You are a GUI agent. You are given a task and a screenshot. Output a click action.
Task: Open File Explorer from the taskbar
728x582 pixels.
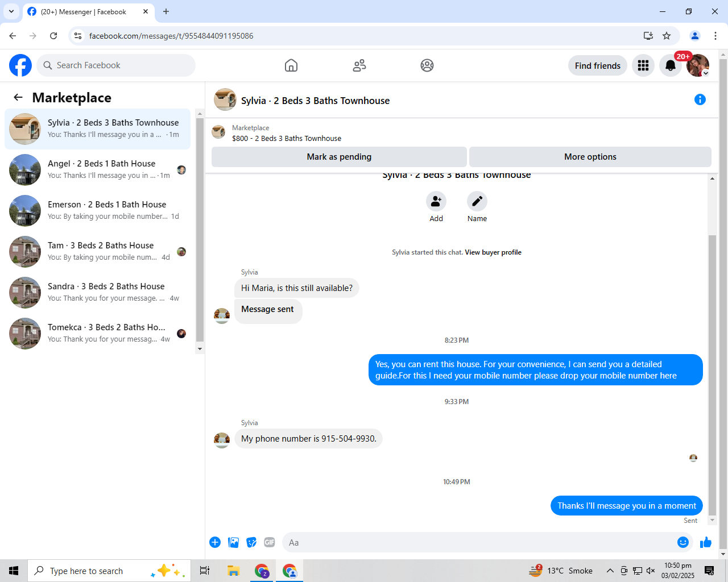click(x=233, y=571)
